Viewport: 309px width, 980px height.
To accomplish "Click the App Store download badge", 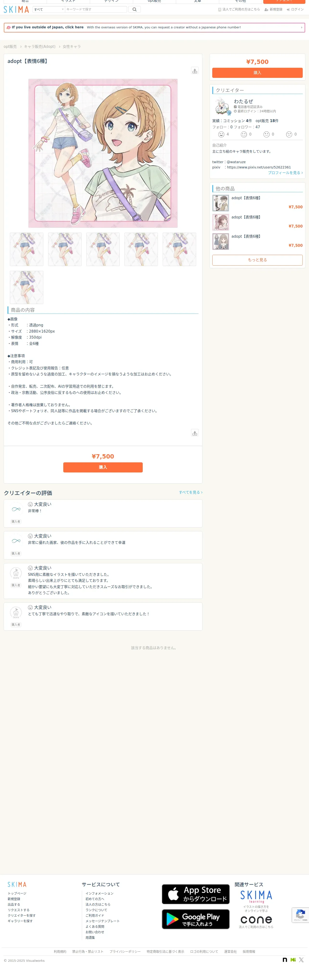I will click(195, 894).
